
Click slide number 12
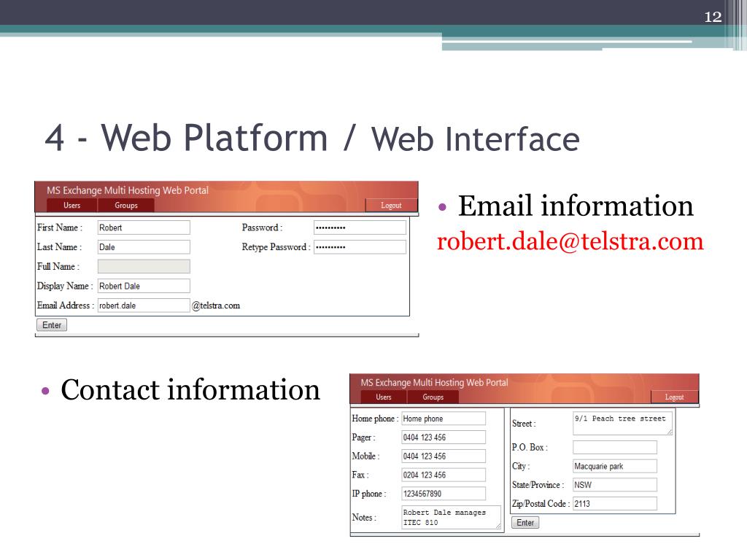point(713,17)
